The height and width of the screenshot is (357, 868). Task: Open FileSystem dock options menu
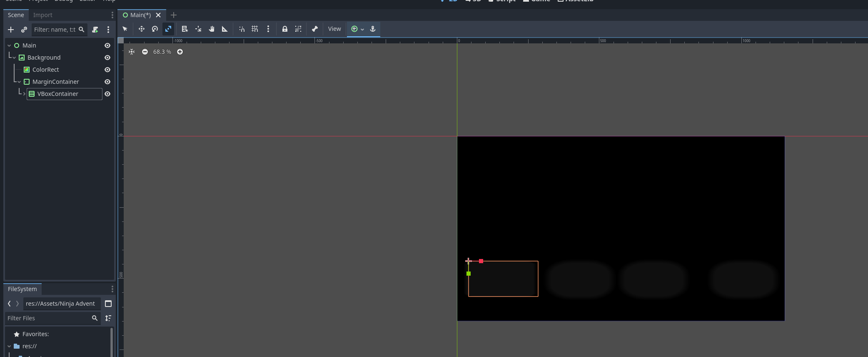pyautogui.click(x=112, y=289)
